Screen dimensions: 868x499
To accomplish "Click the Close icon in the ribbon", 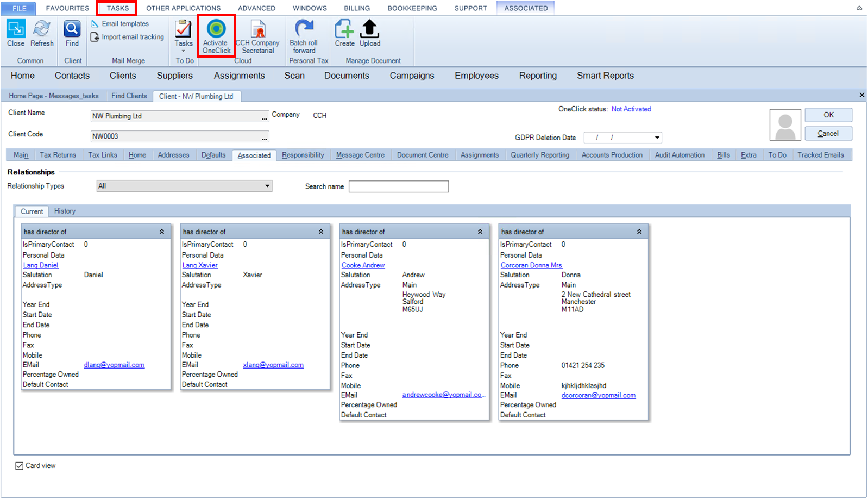I will [x=16, y=33].
